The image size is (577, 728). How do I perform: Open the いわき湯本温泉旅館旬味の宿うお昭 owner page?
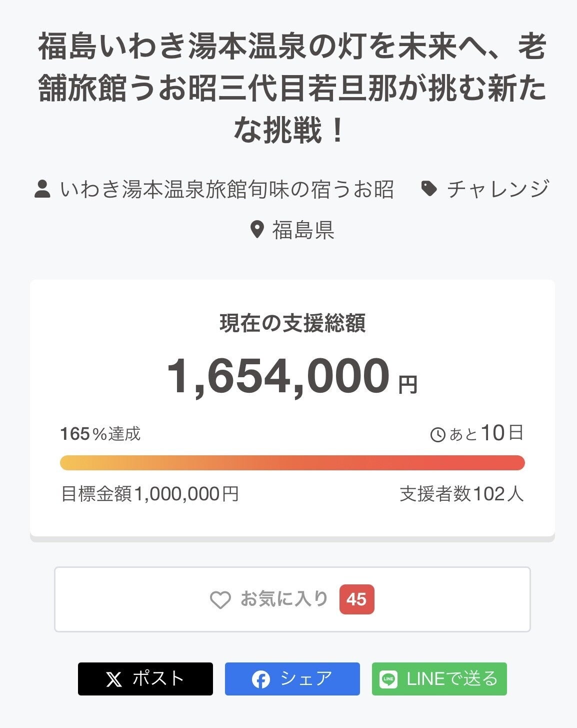click(x=226, y=190)
